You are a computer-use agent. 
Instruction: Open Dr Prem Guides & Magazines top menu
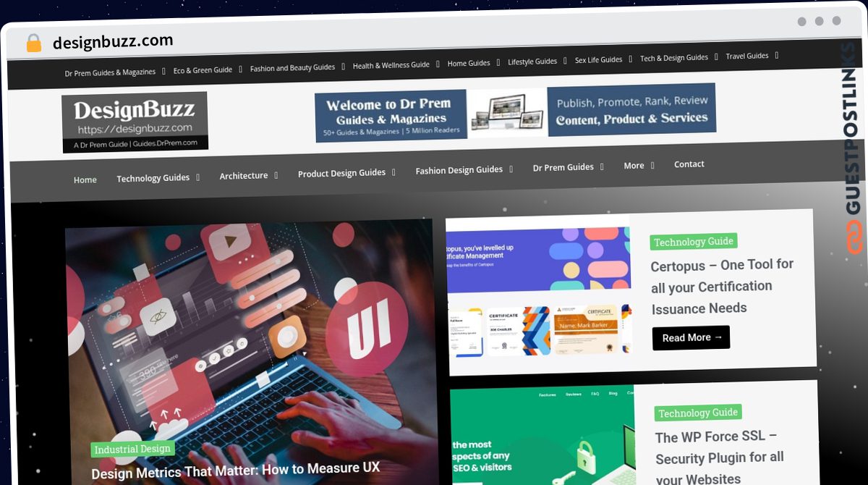click(x=110, y=72)
